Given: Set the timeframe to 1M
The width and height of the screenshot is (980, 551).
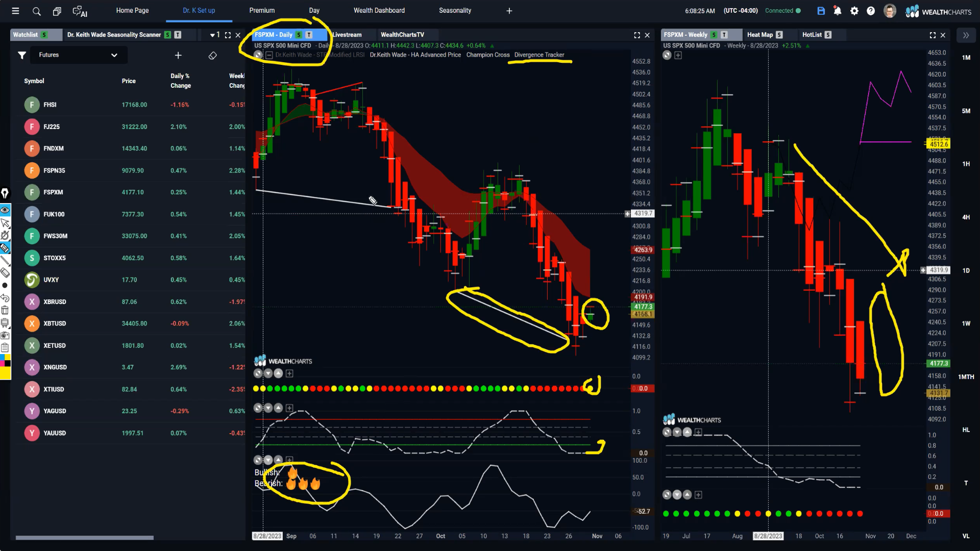Looking at the screenshot, I should (x=966, y=58).
